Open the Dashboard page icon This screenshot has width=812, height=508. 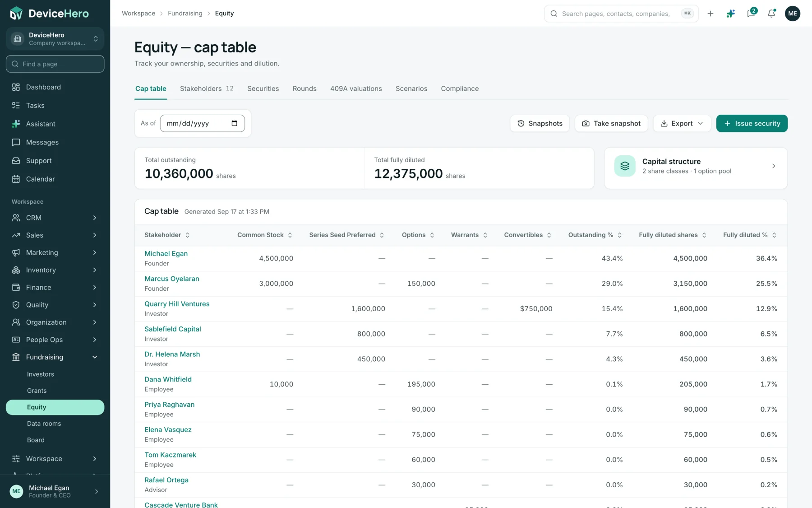click(x=16, y=87)
